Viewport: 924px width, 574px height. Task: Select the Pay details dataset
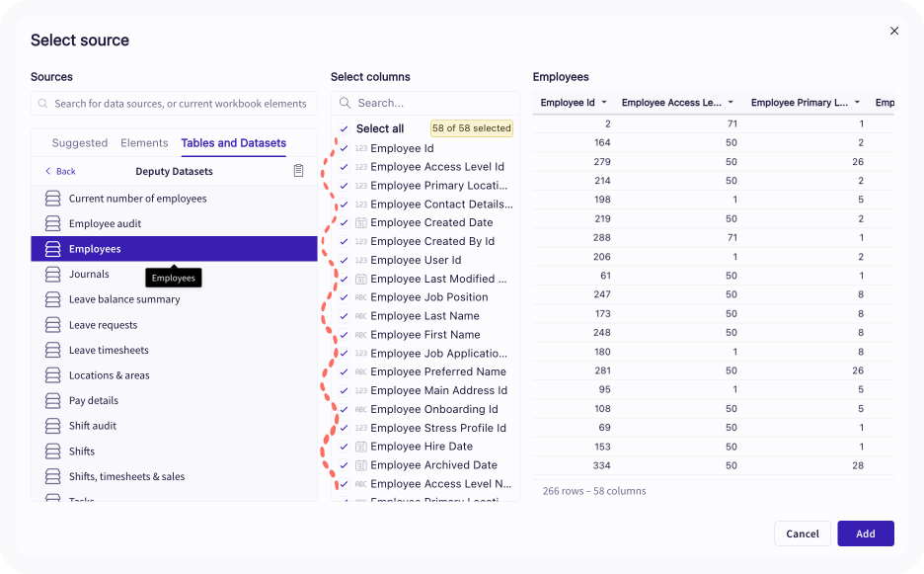pos(174,400)
